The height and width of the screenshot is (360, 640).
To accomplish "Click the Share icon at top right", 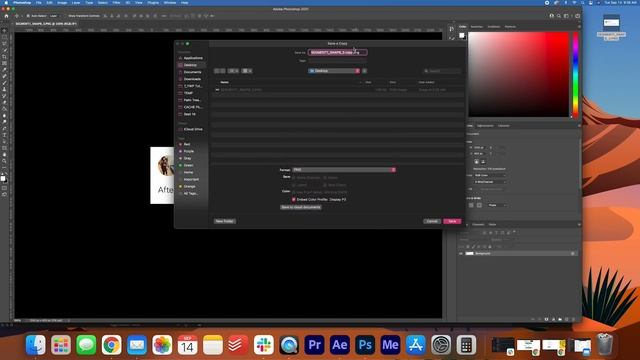I will pos(578,16).
